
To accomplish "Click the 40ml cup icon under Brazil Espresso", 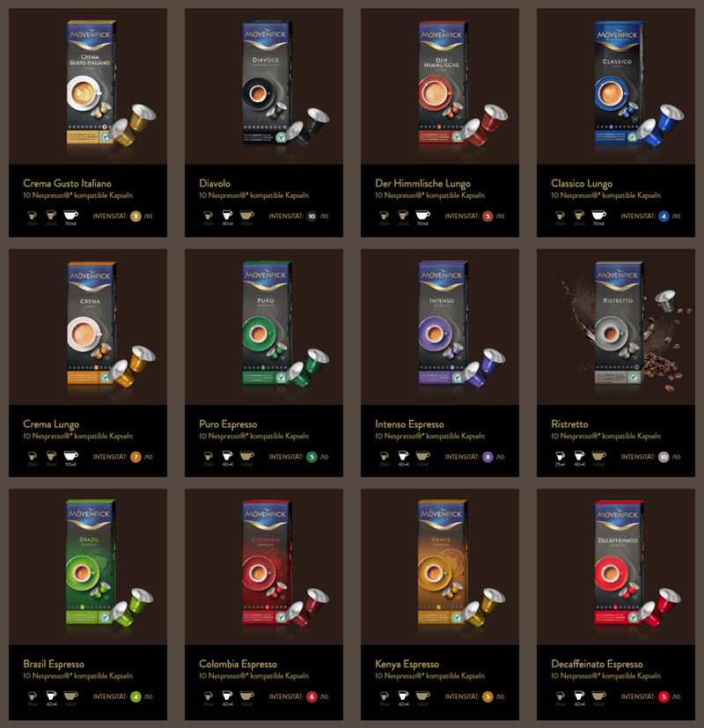I will pyautogui.click(x=51, y=695).
